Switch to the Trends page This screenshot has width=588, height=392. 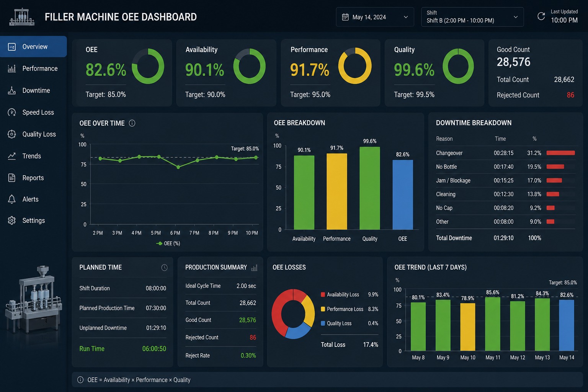tap(33, 156)
